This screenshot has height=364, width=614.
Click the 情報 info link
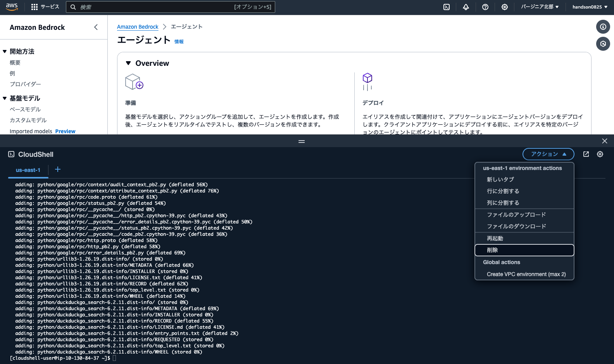(179, 42)
